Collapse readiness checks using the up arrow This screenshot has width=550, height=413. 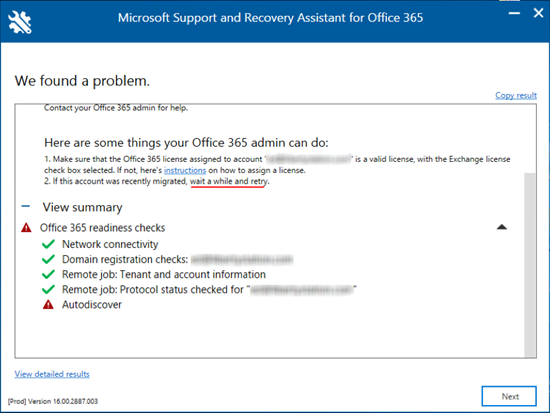502,227
